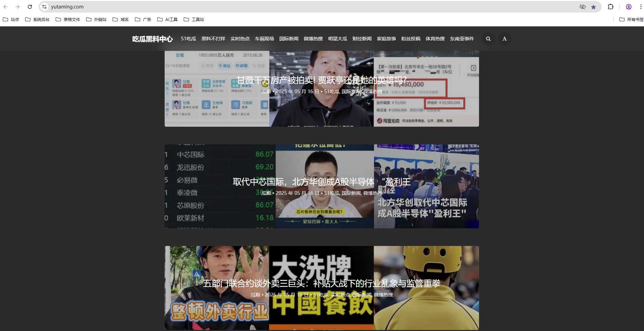
Task: Open the 51吃瓜 nav menu item
Action: [188, 39]
